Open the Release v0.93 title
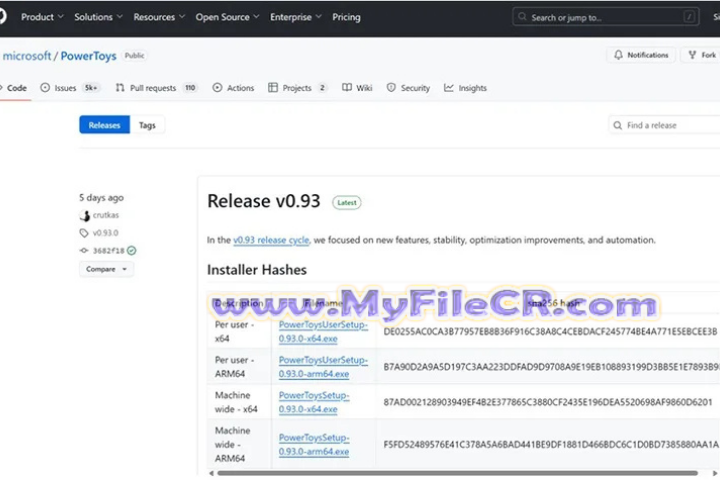 click(264, 201)
